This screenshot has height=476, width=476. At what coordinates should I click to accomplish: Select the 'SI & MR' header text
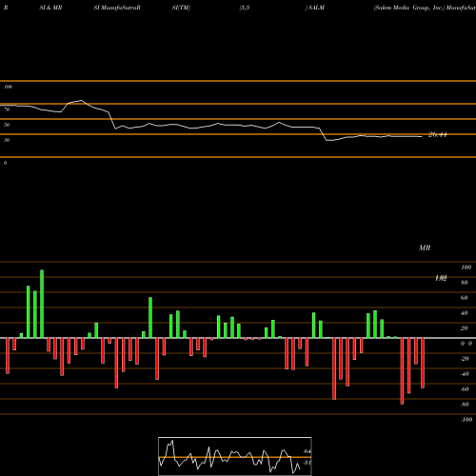(x=50, y=8)
